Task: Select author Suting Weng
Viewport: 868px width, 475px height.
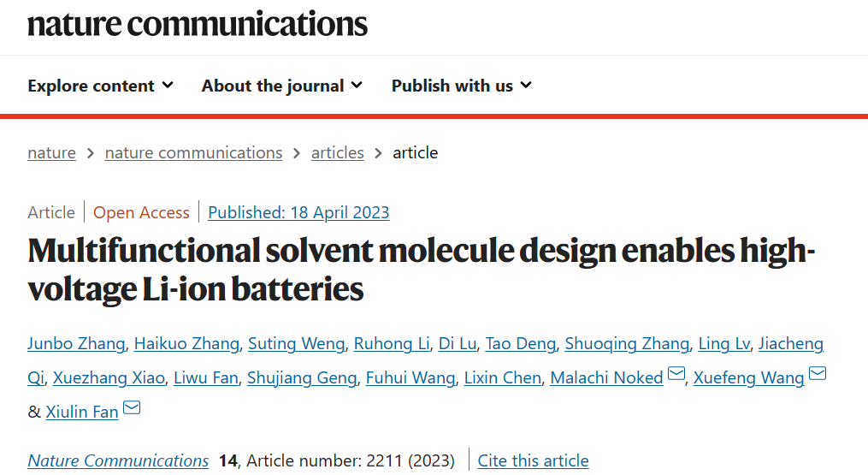Action: coord(297,344)
